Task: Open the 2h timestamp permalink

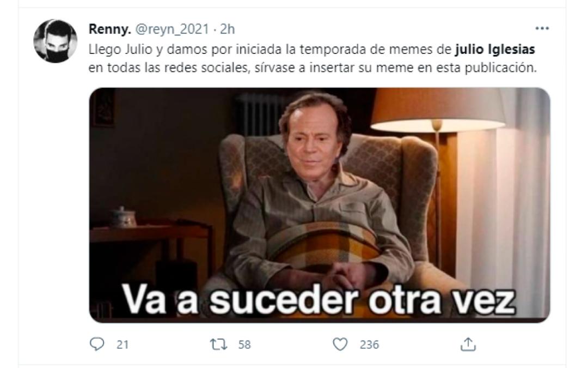Action: click(227, 29)
